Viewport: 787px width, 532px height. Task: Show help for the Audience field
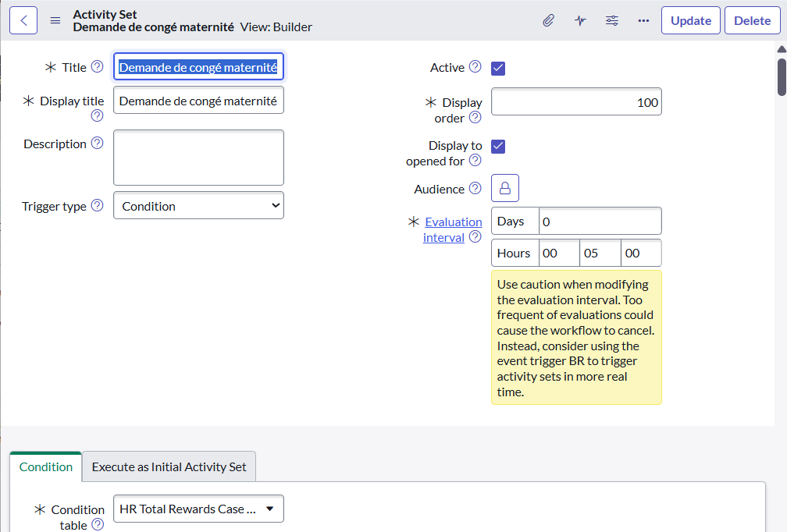(475, 188)
